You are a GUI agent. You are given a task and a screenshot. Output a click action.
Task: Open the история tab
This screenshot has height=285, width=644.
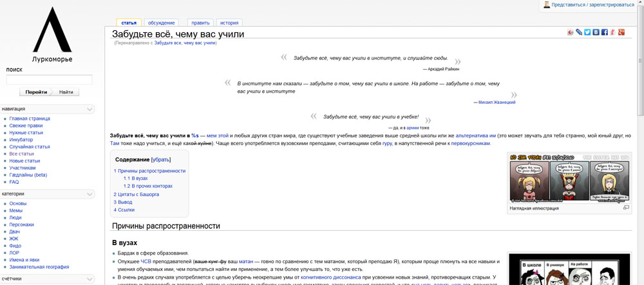point(229,23)
